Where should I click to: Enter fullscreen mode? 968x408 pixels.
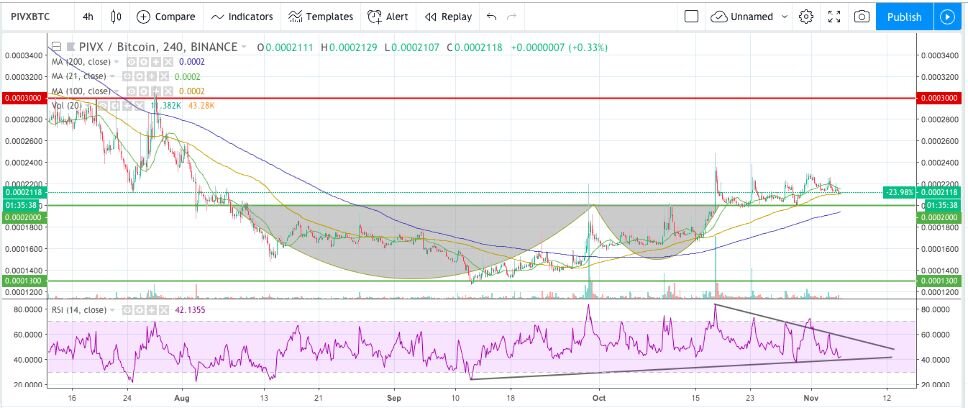(834, 17)
